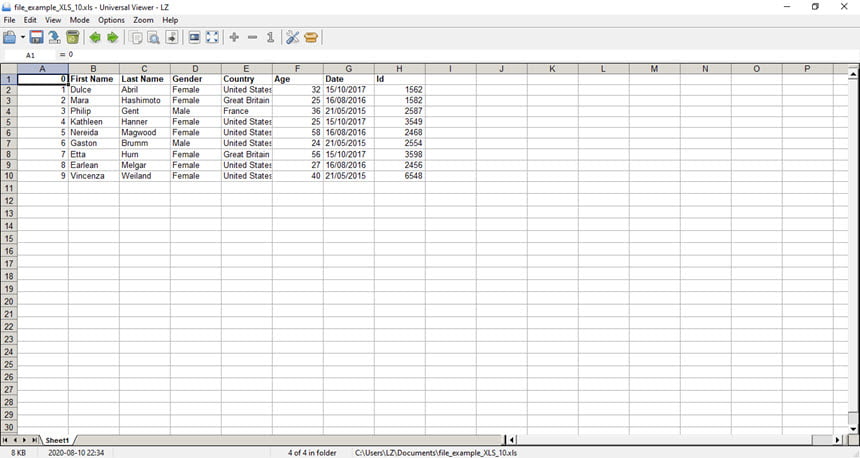860x458 pixels.
Task: Select column header P
Action: click(x=807, y=69)
